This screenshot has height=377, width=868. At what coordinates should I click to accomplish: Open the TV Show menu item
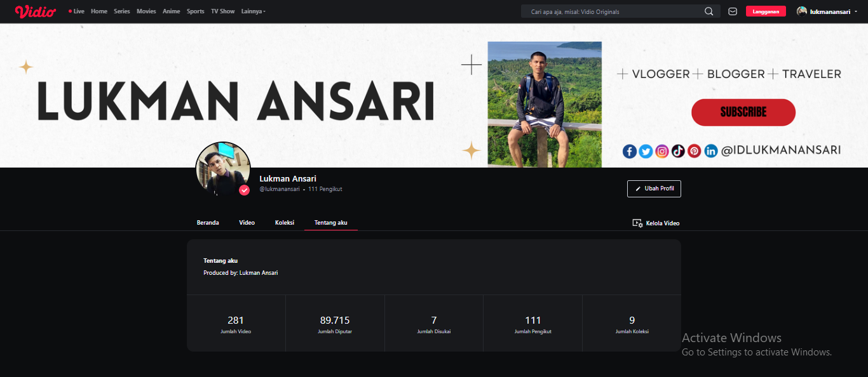(223, 11)
